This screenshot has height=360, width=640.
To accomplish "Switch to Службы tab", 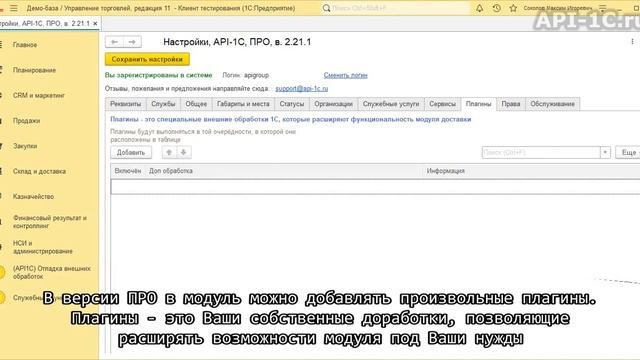I will 163,104.
